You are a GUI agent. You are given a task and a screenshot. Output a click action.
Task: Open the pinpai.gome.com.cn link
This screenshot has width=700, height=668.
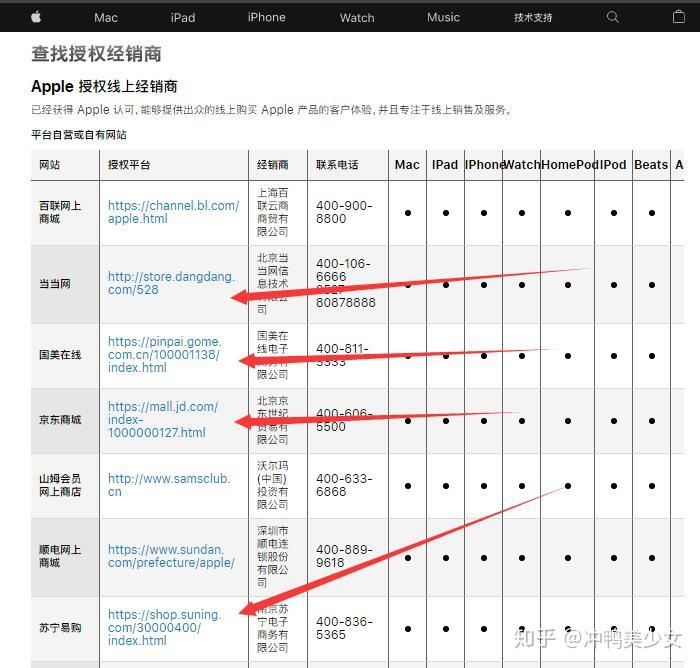(x=165, y=355)
